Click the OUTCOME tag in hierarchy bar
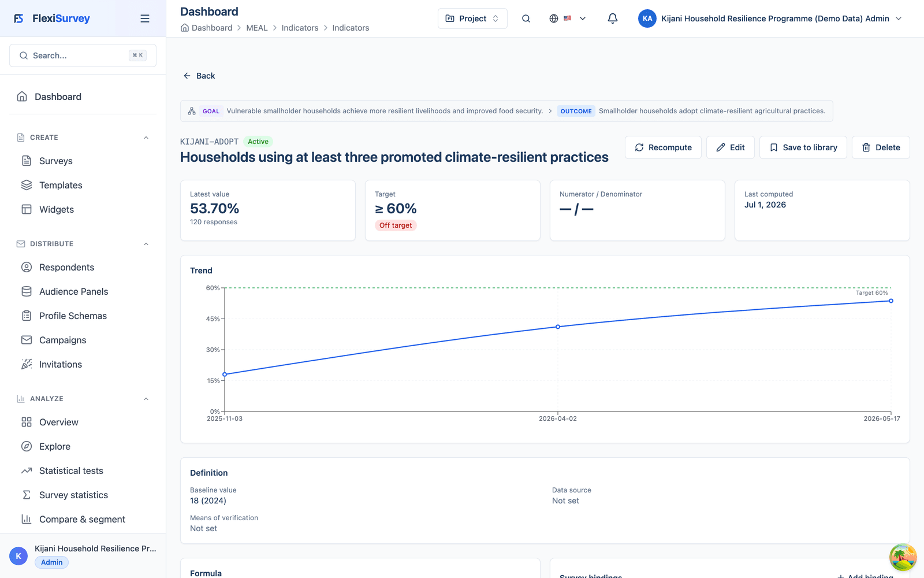Viewport: 924px width, 578px height. (x=576, y=111)
